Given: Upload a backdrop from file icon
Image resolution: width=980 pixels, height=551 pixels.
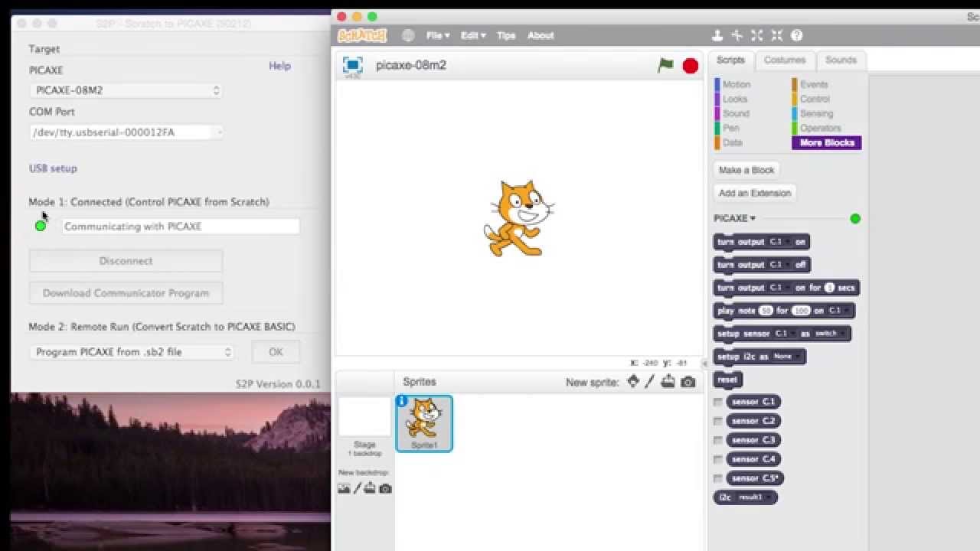Looking at the screenshot, I should click(x=370, y=488).
